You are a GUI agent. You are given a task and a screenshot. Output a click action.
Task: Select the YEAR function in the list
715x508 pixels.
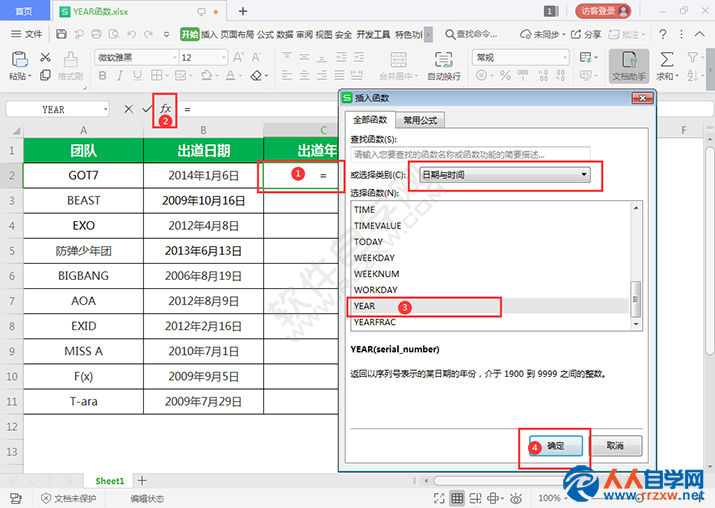tap(491, 306)
